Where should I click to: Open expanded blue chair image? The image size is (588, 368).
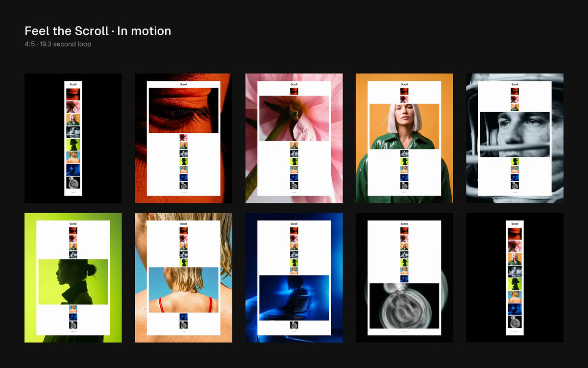point(294,298)
